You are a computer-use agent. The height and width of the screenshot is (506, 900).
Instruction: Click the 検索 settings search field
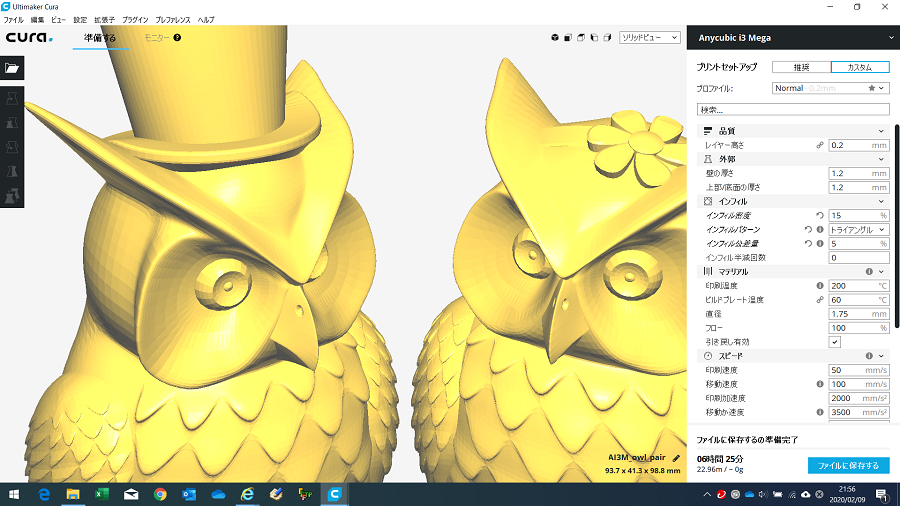point(793,110)
